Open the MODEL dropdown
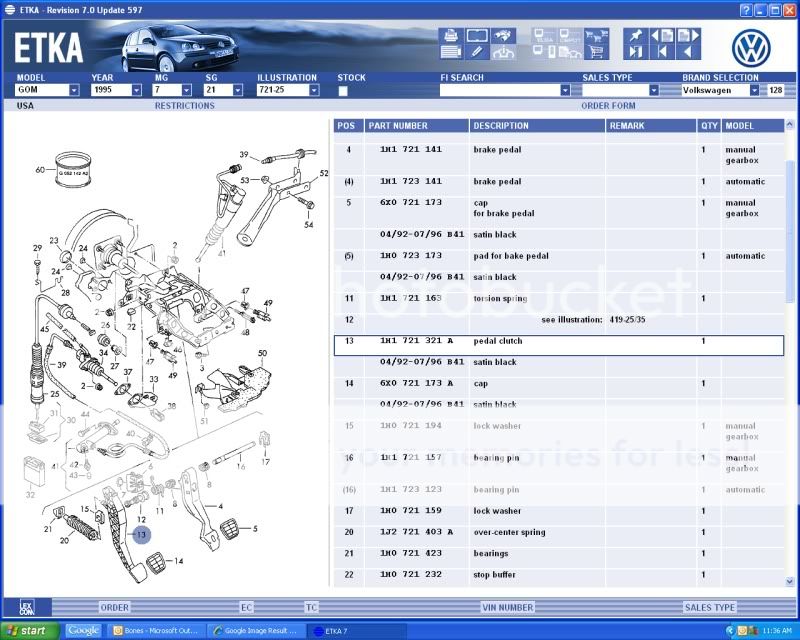 click(x=74, y=90)
